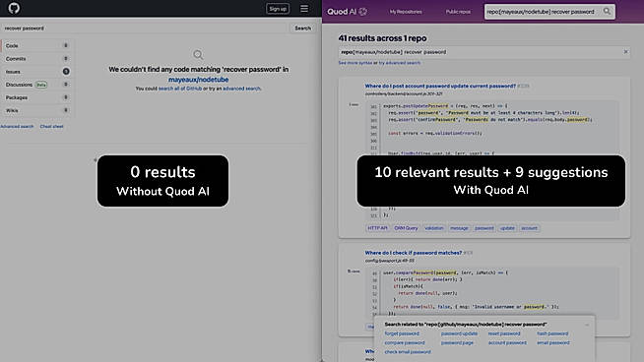Click the Quod AI logo icon

(x=363, y=12)
